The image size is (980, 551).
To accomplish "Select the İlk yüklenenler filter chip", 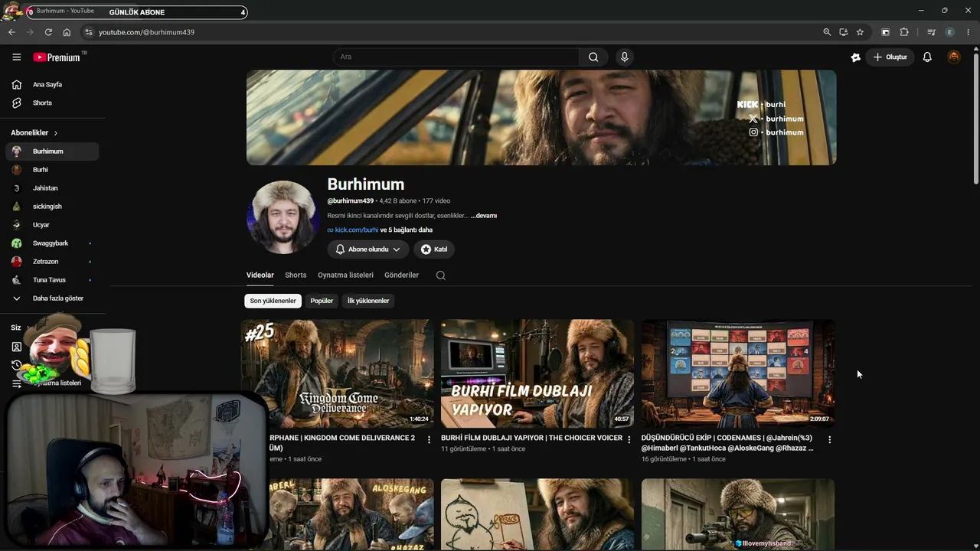I will click(368, 301).
